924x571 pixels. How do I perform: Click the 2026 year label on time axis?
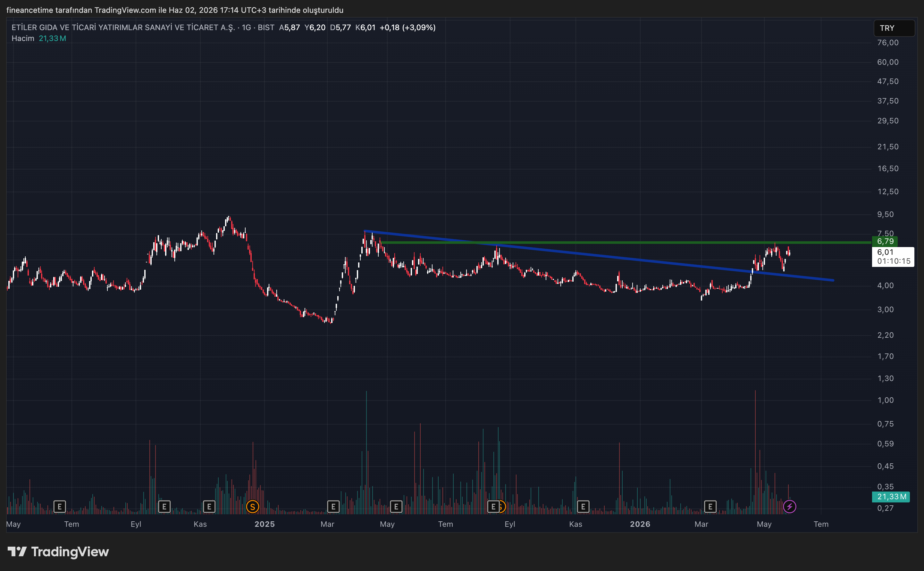click(x=640, y=524)
